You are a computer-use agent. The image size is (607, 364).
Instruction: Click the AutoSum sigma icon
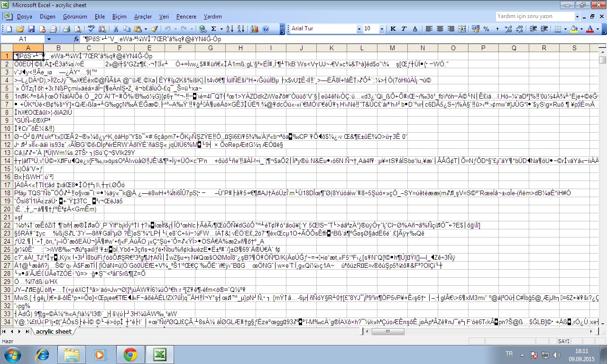pos(213,29)
